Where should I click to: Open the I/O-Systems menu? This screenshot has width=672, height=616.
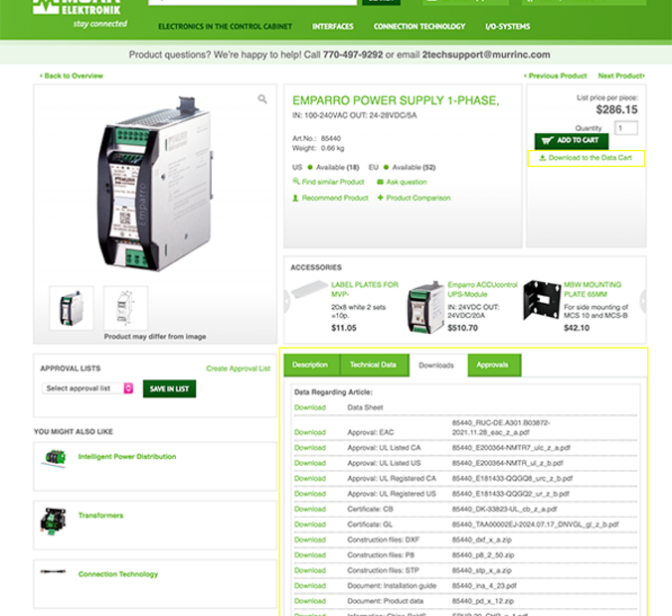pyautogui.click(x=507, y=27)
